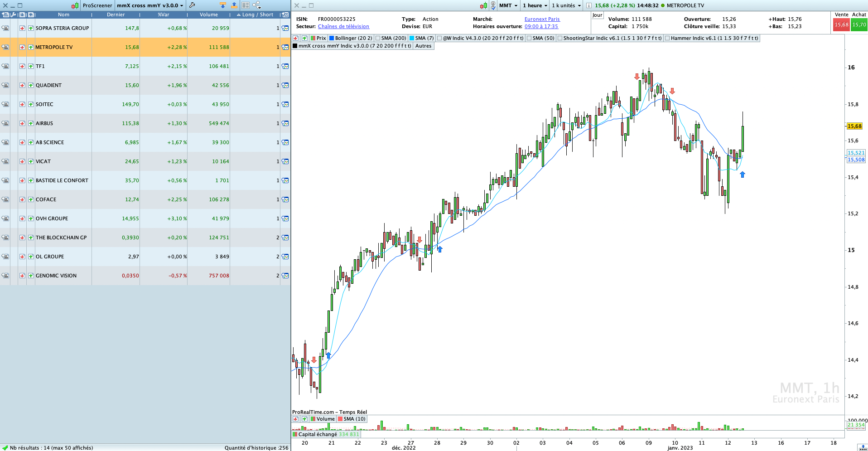Sort the list by the Dernier column header
The image size is (868, 451).
[x=116, y=15]
